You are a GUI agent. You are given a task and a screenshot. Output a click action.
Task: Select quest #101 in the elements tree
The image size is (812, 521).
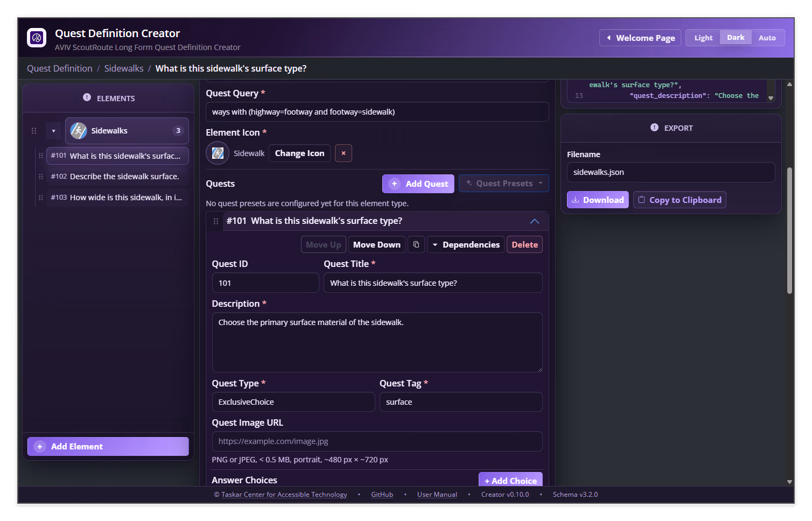tap(117, 156)
